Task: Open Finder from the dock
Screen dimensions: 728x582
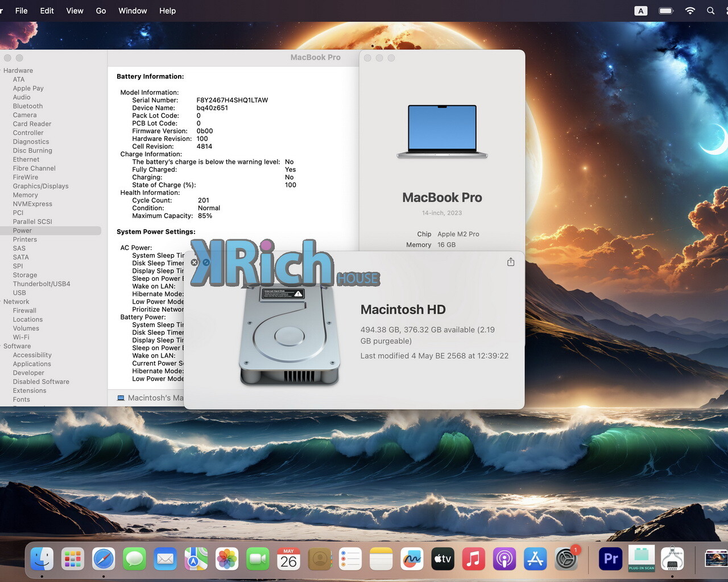Action: pyautogui.click(x=42, y=559)
